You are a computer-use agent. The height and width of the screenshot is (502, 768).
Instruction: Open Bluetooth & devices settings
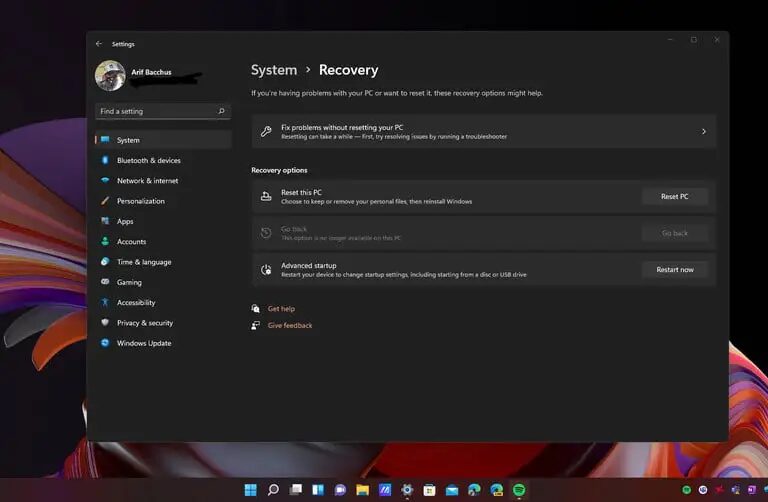click(148, 161)
